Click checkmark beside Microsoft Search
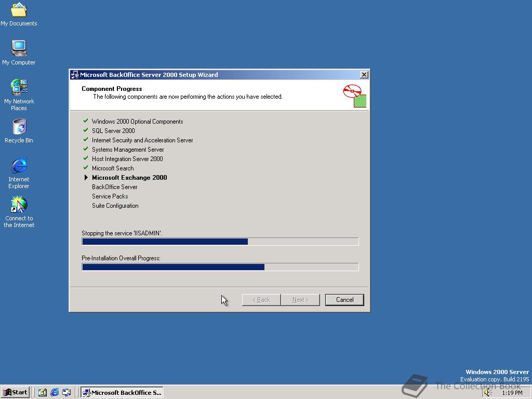This screenshot has width=532, height=399. (x=86, y=168)
